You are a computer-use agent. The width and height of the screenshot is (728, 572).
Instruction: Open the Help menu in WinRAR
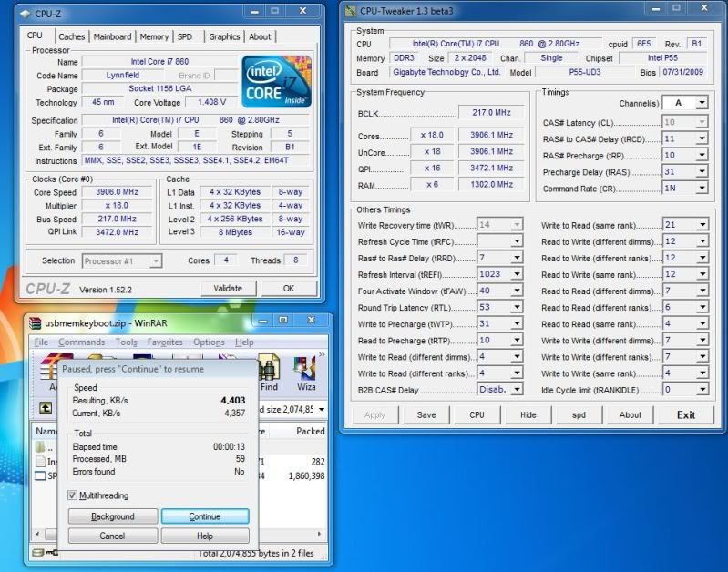pos(244,342)
